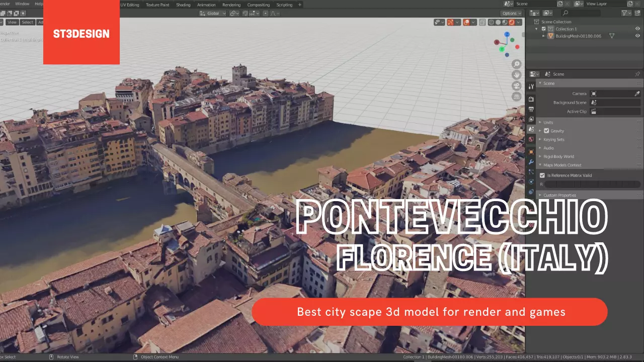Toggle the show overlays button
The image size is (644, 362).
tap(466, 22)
